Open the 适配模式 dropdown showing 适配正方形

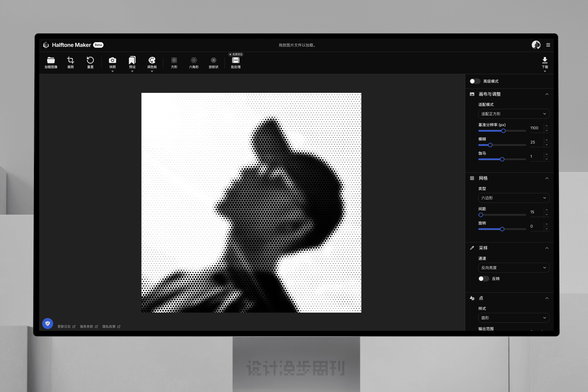click(x=514, y=114)
